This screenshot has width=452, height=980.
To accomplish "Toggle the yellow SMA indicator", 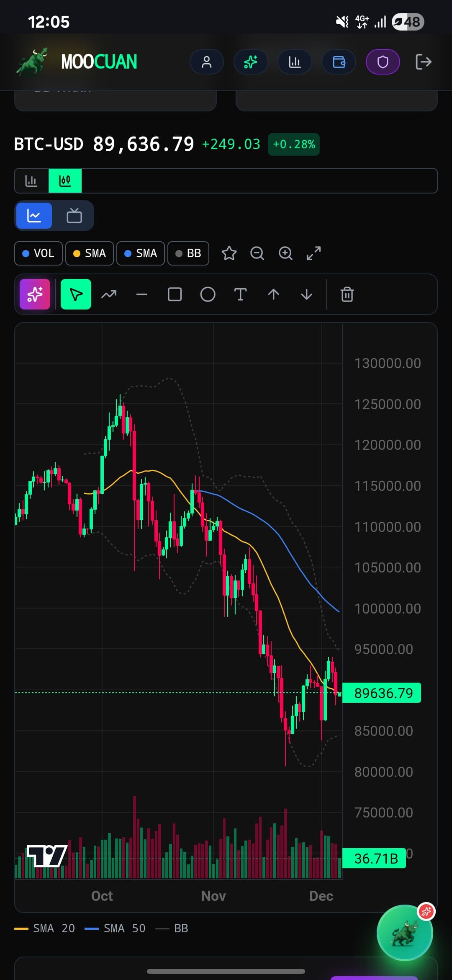I will (90, 253).
